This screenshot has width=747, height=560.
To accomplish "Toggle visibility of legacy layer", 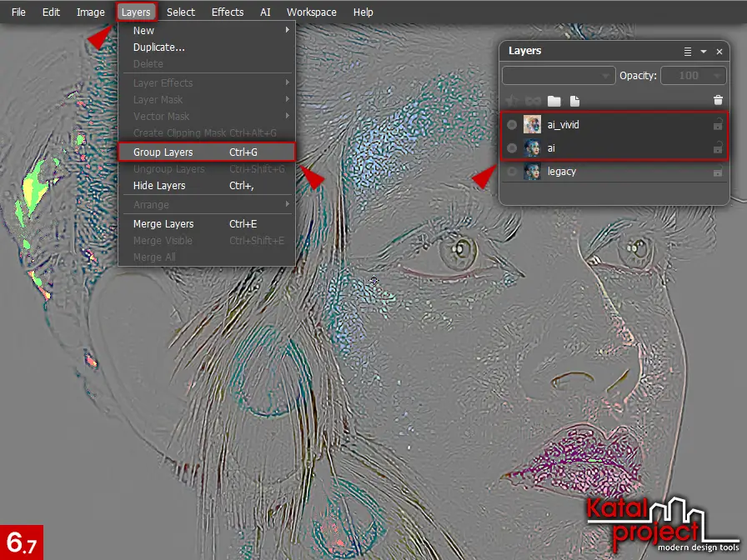I will 512,172.
